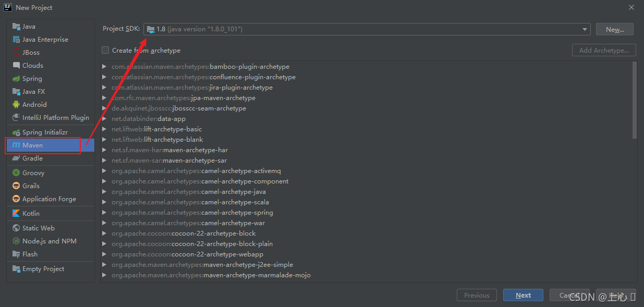Viewport: 644px width, 307px height.
Task: Select Empty Project label
Action: pyautogui.click(x=43, y=268)
